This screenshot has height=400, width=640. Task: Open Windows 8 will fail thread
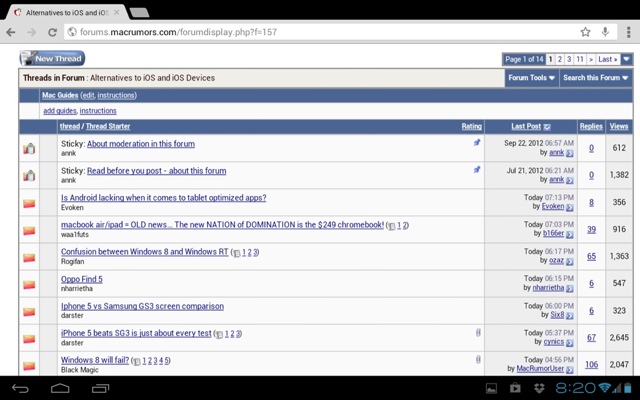click(x=95, y=360)
